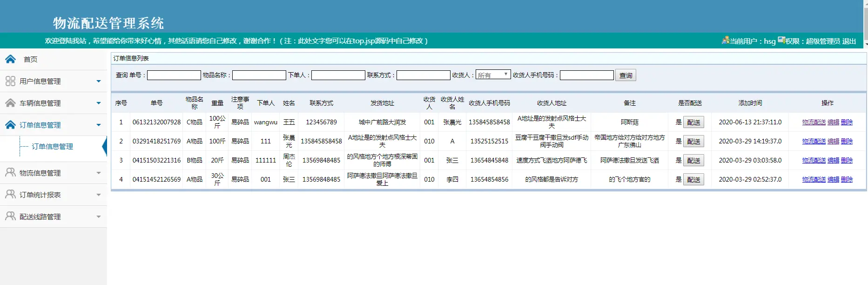Expand 配送线路管理 dropdown arrow
Screen dimensions: 868x285
99,217
